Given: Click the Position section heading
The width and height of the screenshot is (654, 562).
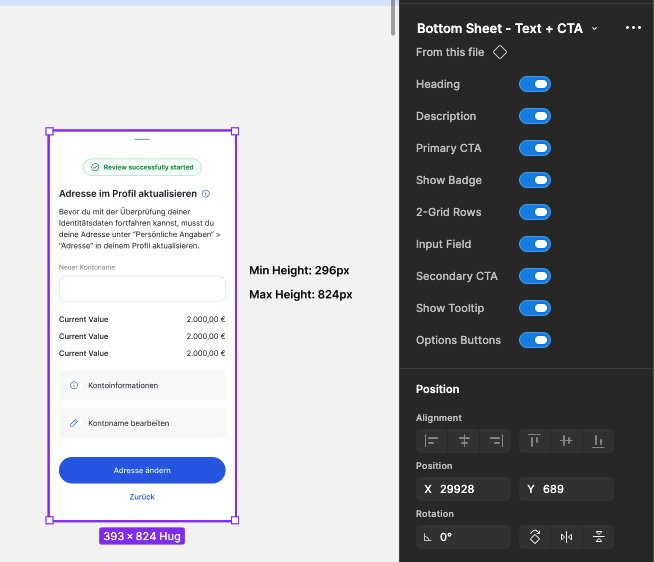Looking at the screenshot, I should pyautogui.click(x=437, y=389).
